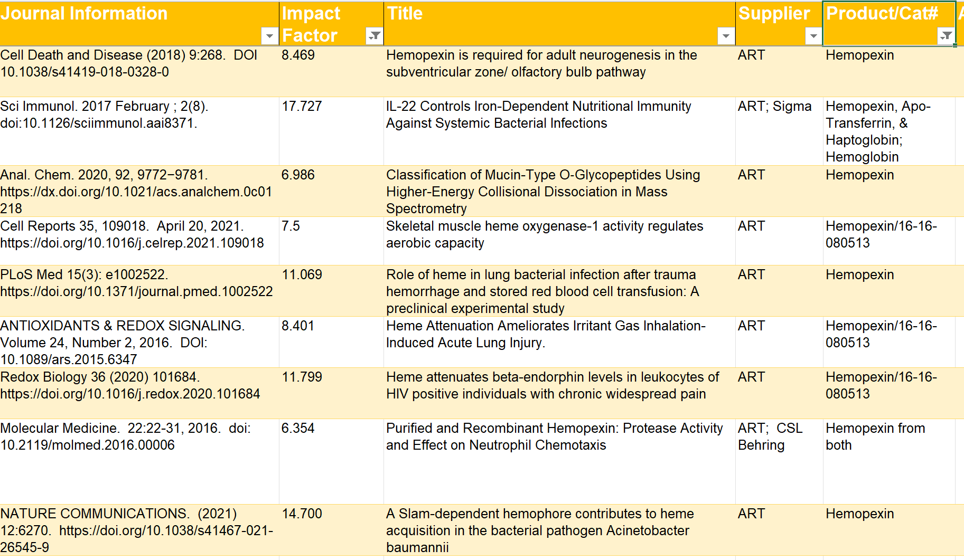Image resolution: width=964 pixels, height=560 pixels.
Task: Select the 'ART; Sigma' supplier cell
Action: click(x=774, y=107)
